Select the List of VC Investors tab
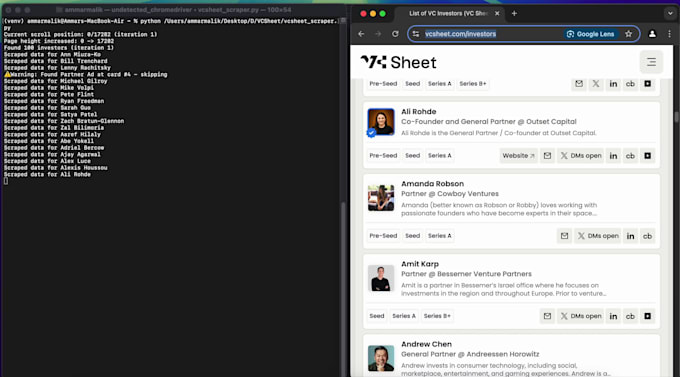 click(449, 13)
